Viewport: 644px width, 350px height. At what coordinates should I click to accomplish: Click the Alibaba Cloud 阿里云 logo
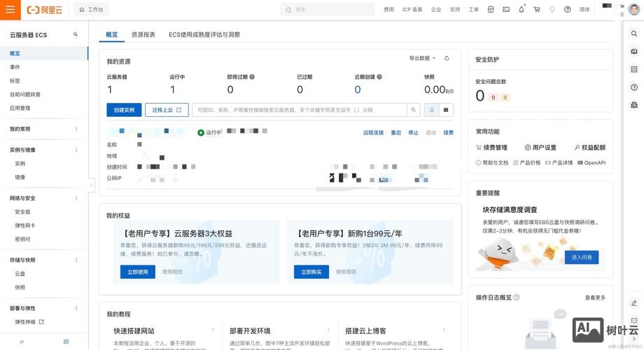(x=44, y=10)
